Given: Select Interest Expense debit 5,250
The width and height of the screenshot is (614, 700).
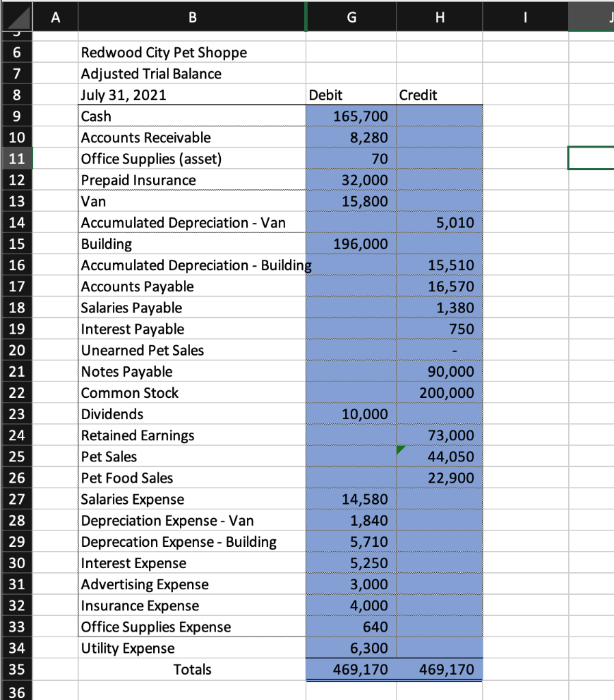Looking at the screenshot, I should [351, 563].
